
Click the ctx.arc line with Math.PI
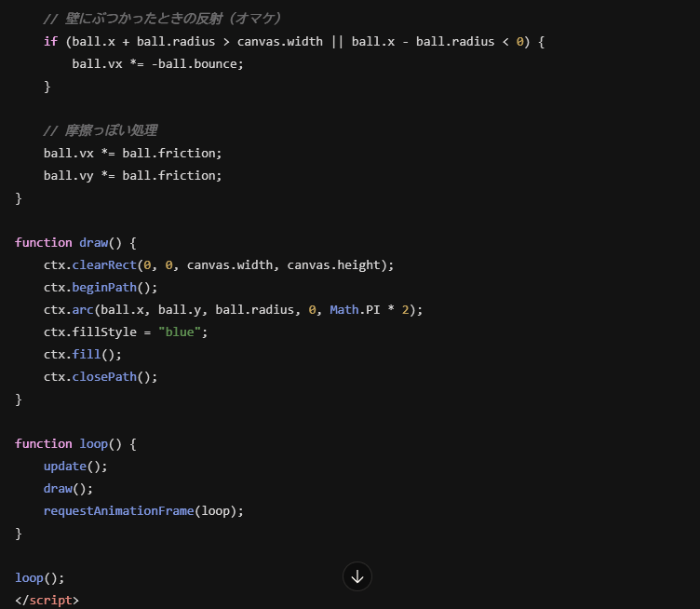(233, 309)
